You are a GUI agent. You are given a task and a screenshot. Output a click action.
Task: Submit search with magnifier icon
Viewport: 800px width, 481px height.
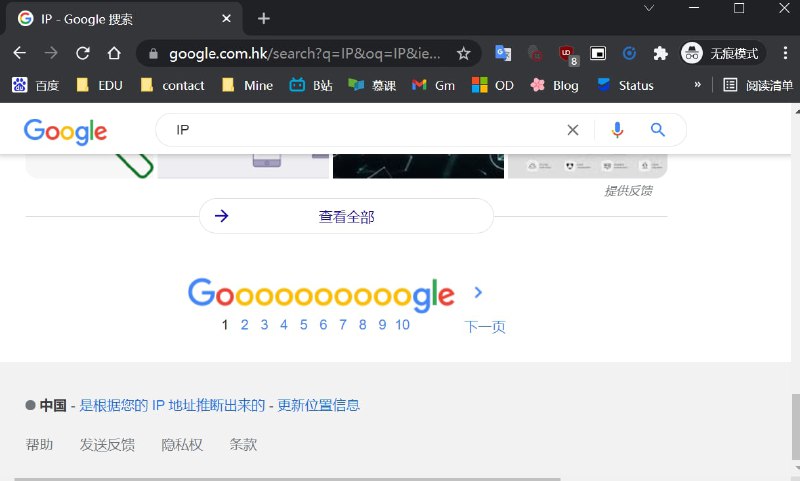click(658, 130)
